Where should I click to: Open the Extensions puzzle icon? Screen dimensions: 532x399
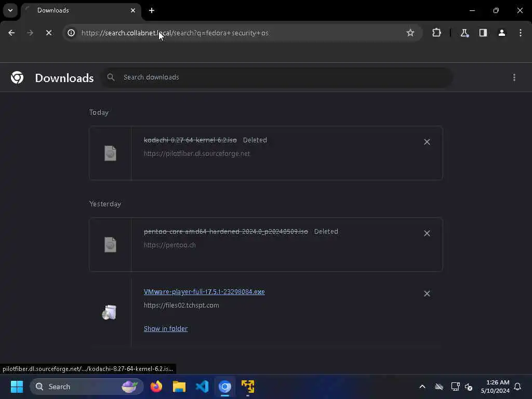[x=436, y=33]
